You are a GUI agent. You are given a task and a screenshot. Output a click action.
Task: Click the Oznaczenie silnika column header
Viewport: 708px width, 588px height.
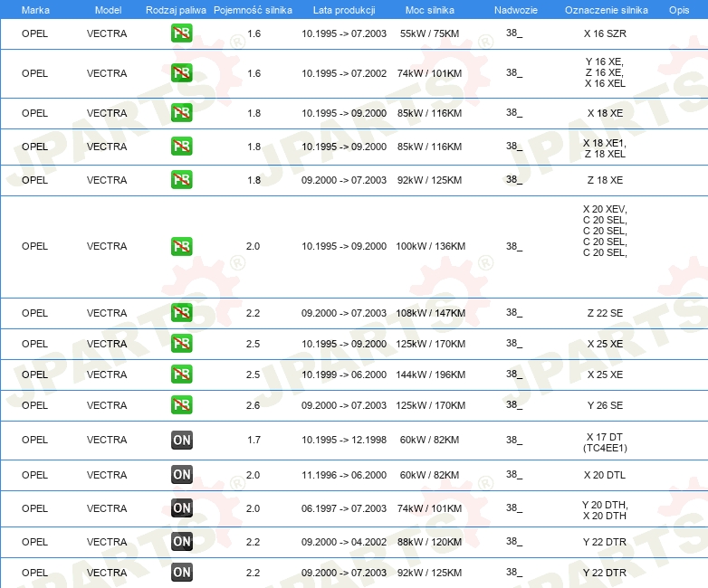point(607,10)
